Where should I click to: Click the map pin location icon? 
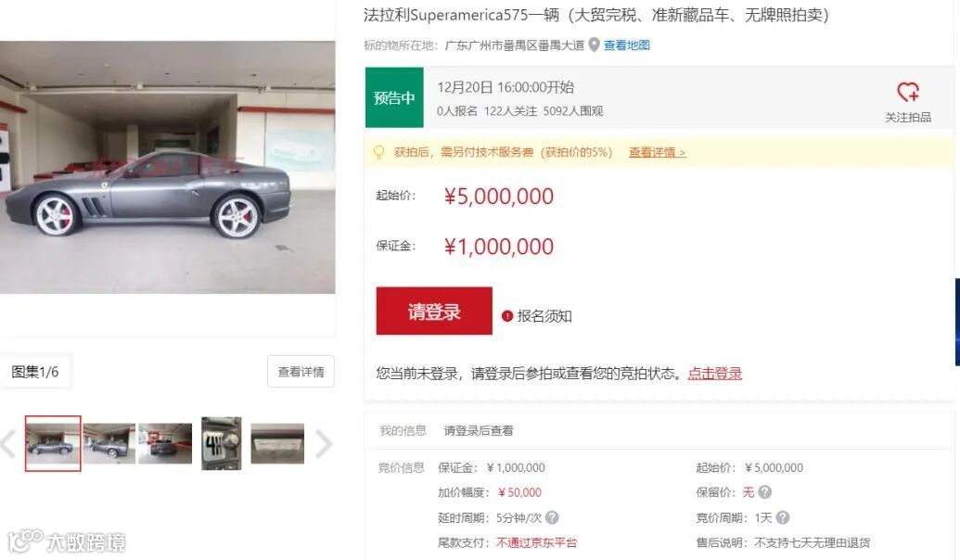coord(594,45)
